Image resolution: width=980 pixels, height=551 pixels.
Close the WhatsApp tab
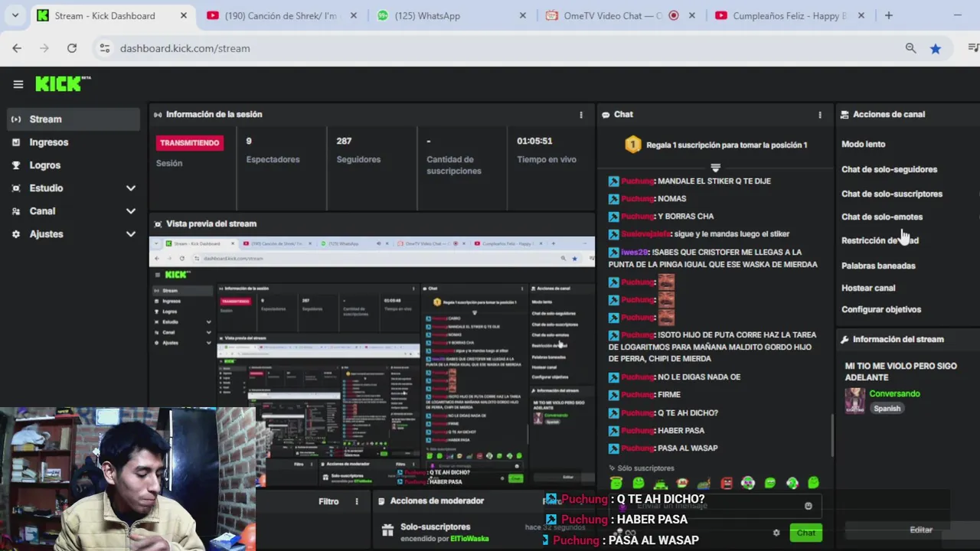click(x=523, y=15)
